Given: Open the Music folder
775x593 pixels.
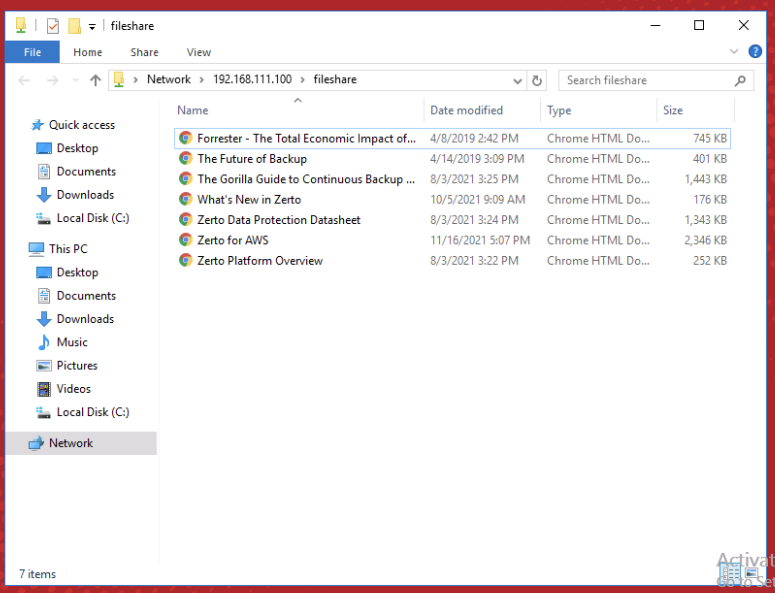Looking at the screenshot, I should [x=72, y=342].
